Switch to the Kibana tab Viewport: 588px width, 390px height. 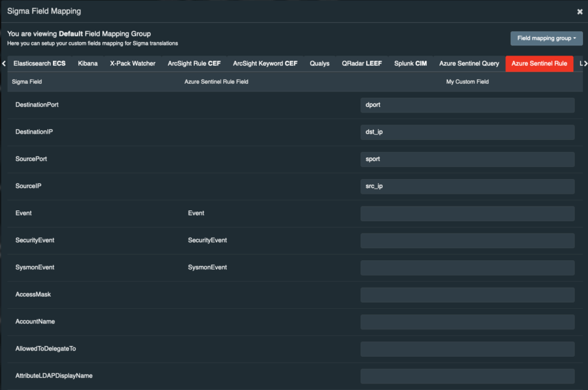[x=88, y=63]
